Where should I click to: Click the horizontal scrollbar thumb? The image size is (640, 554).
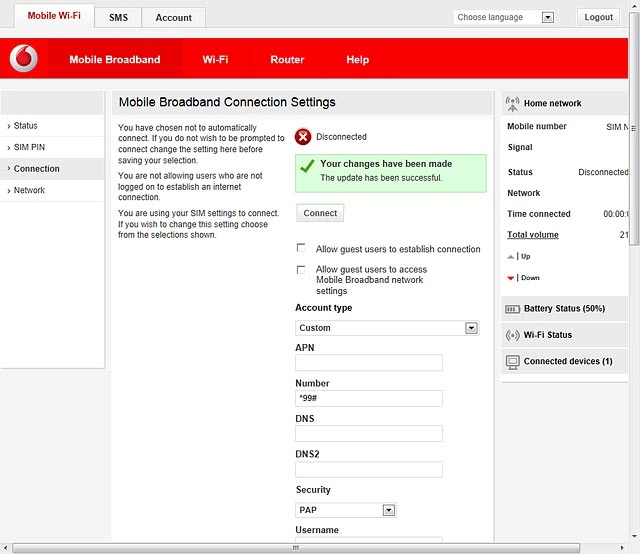pos(296,547)
